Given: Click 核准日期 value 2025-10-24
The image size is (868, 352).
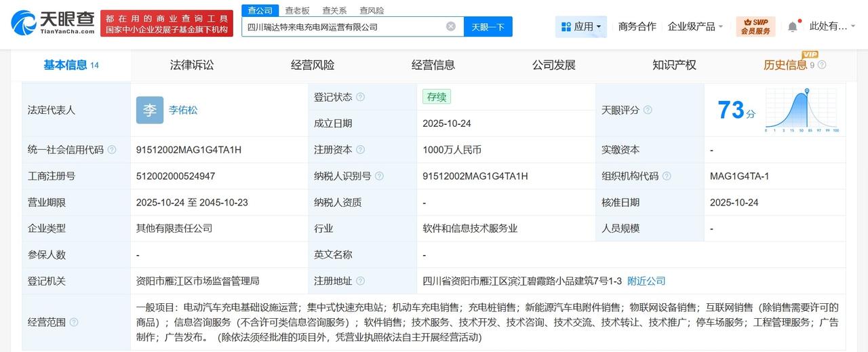Looking at the screenshot, I should (734, 202).
